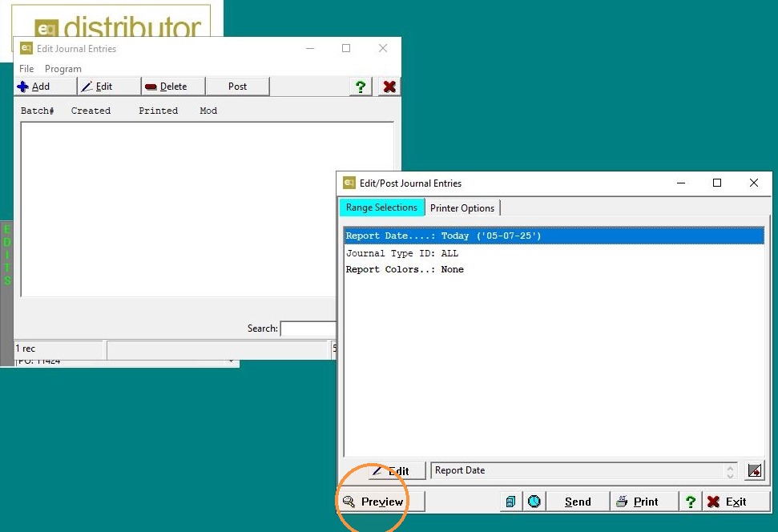Click the Batch# column header
Image resolution: width=778 pixels, height=532 pixels.
coord(37,111)
